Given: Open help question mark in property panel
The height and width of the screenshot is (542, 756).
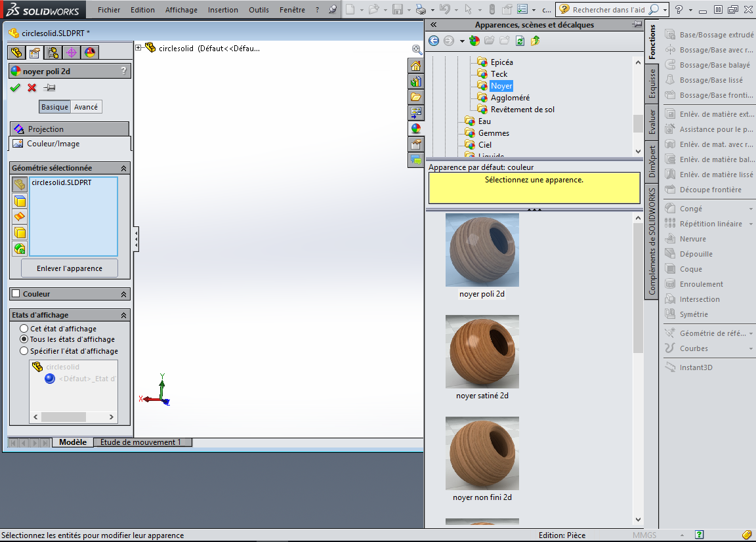Looking at the screenshot, I should point(124,71).
